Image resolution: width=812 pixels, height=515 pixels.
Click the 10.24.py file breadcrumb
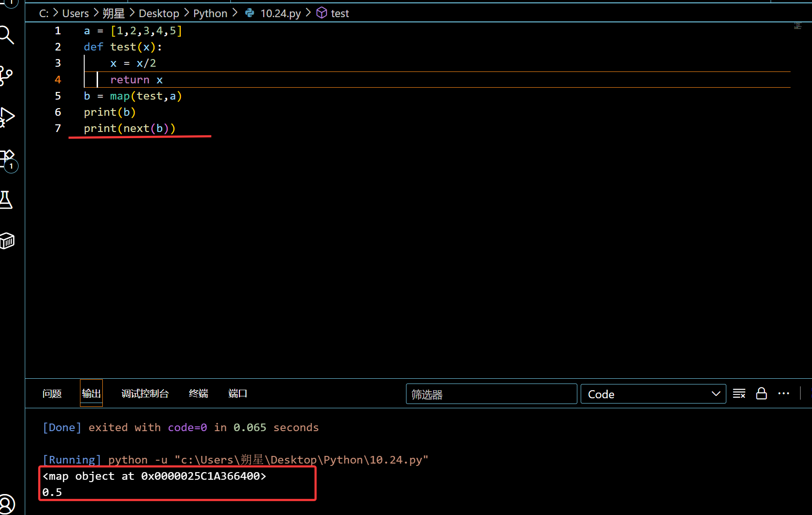[x=280, y=13]
